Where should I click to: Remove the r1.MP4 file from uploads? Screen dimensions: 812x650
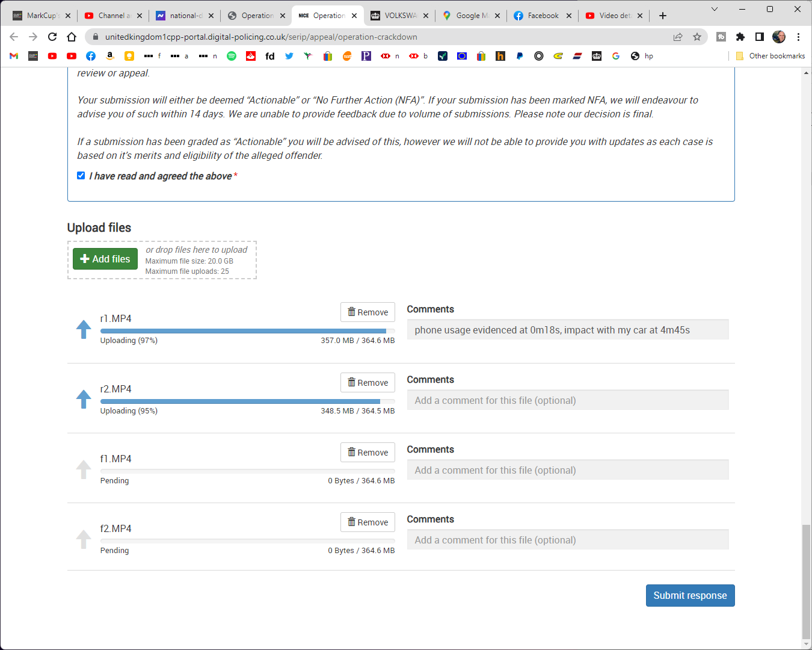click(368, 312)
